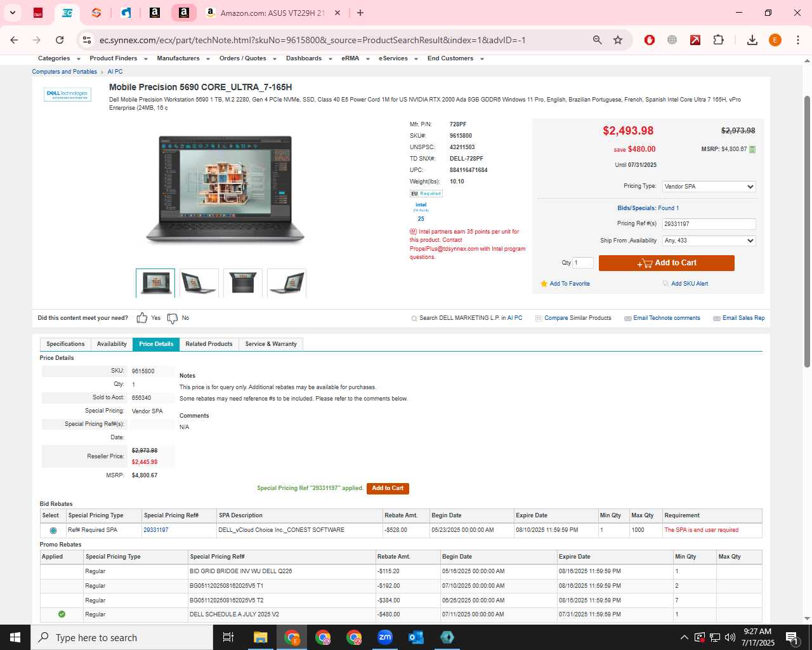
Task: Expand the Dashboards menu
Action: click(x=309, y=58)
